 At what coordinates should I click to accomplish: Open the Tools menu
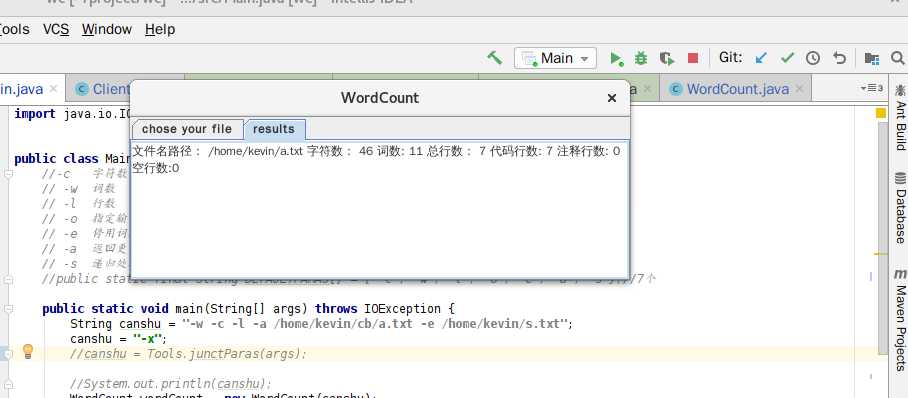14,29
